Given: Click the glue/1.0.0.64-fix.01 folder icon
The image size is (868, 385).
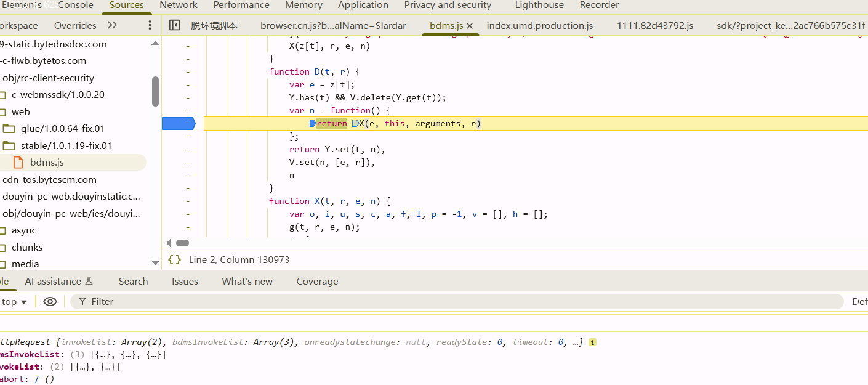Looking at the screenshot, I should pos(9,129).
